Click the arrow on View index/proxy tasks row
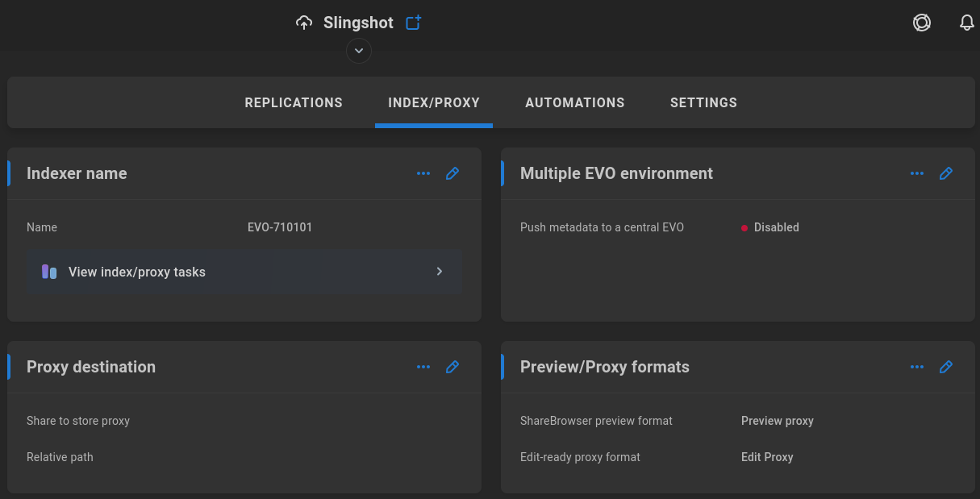980x499 pixels. click(440, 272)
